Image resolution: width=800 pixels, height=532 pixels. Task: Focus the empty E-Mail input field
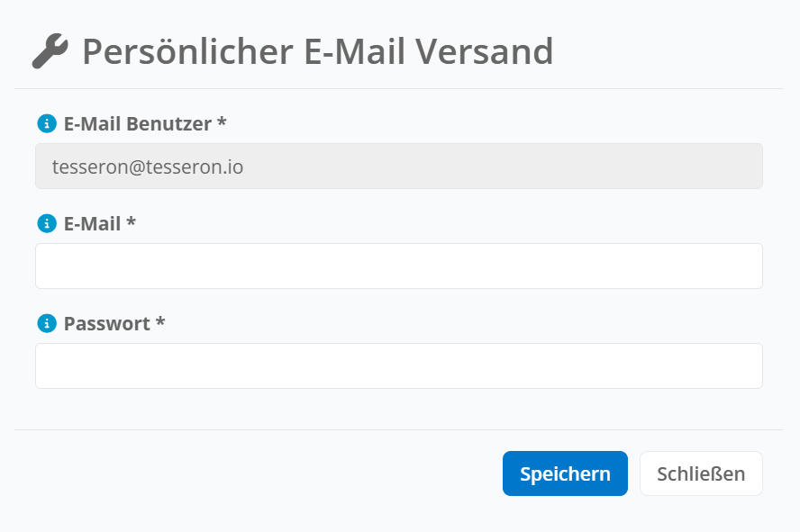click(399, 266)
